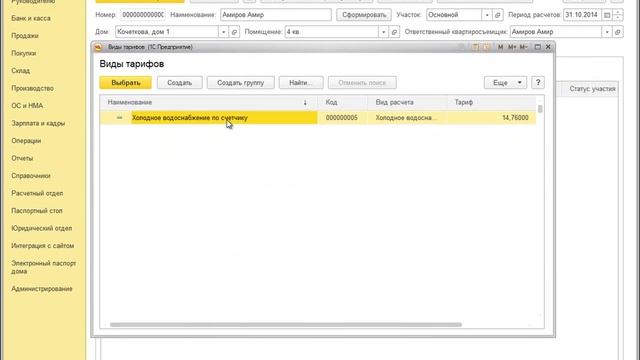Close the Виды тарифов dialog
Viewport: 640px width, 360px height.
(548, 47)
